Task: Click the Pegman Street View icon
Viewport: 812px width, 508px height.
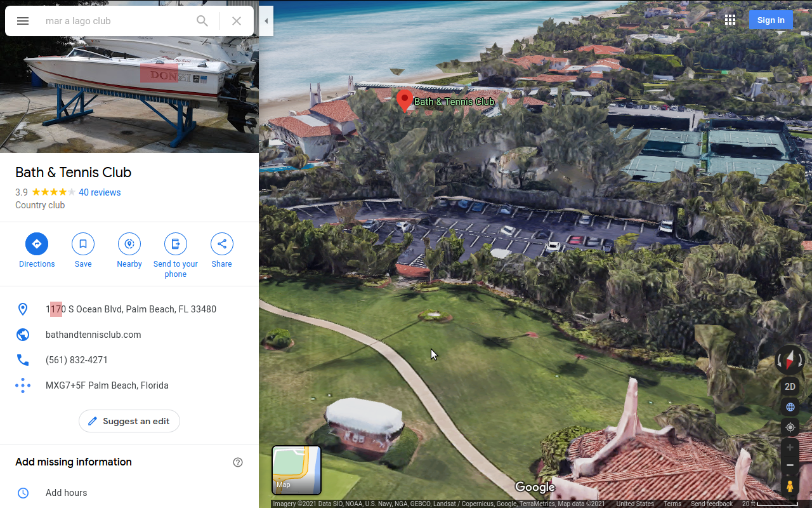Action: 790,486
